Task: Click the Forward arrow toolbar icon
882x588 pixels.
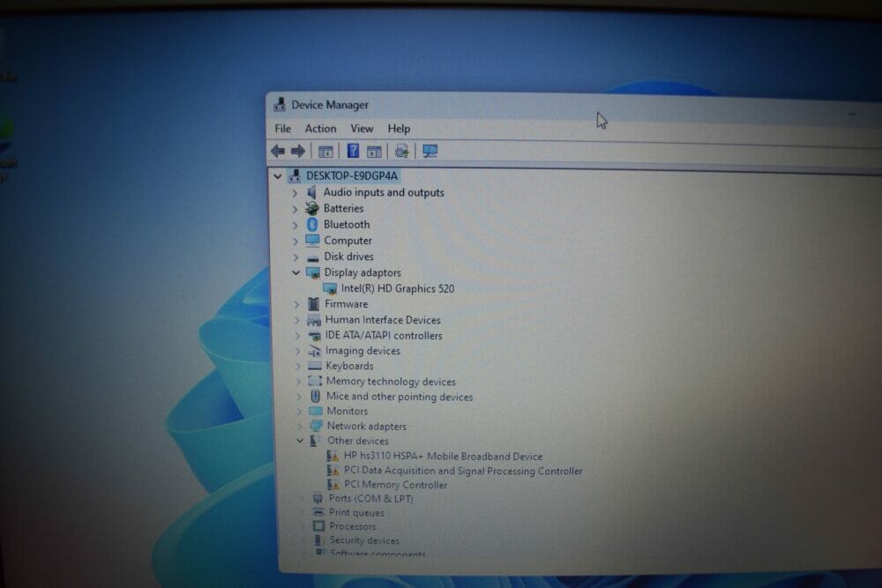Action: (x=297, y=151)
